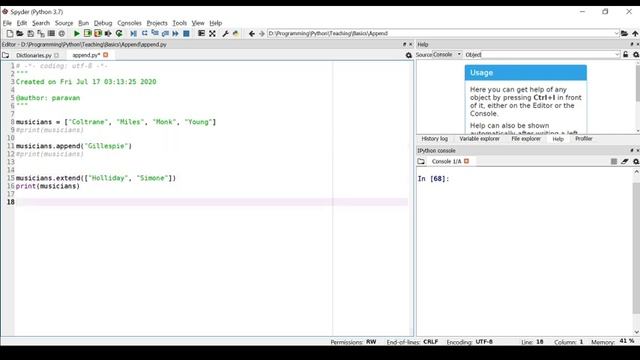The height and width of the screenshot is (360, 640).
Task: Maximize the current pane icon
Action: coord(201,33)
